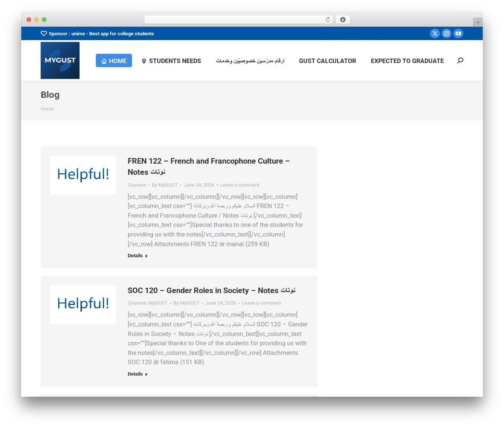504x427 pixels.
Task: Click June 24, 2026 date on FREN 122 post
Action: (x=199, y=185)
